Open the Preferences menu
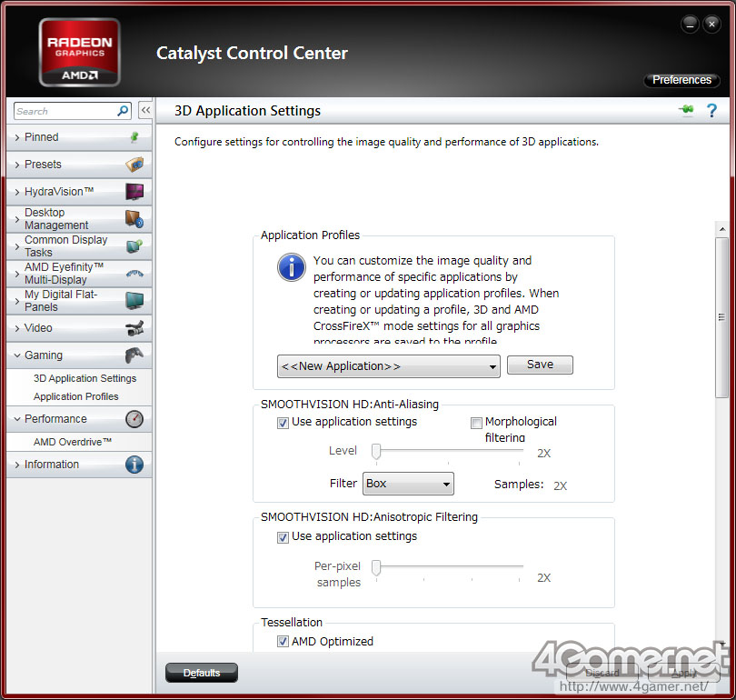 point(681,80)
